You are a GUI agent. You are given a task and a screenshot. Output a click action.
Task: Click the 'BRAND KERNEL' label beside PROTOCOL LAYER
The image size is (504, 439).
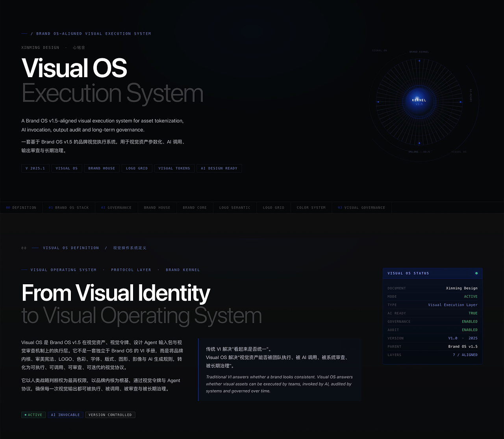point(183,270)
